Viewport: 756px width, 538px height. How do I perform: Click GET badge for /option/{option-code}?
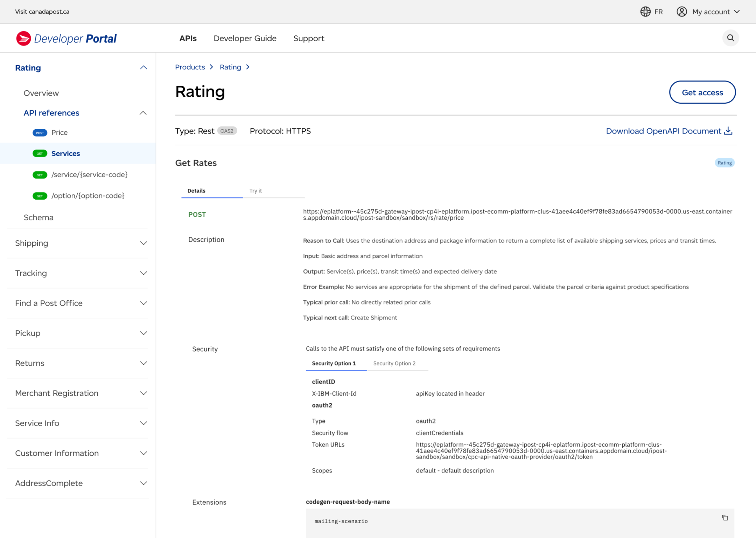pos(40,196)
